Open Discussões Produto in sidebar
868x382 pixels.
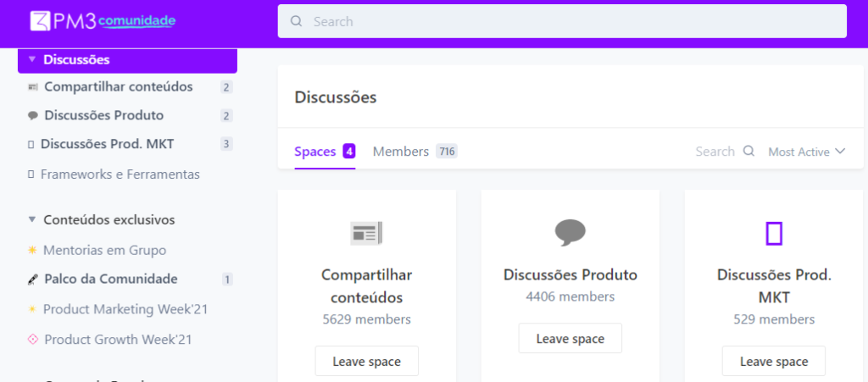(x=104, y=115)
